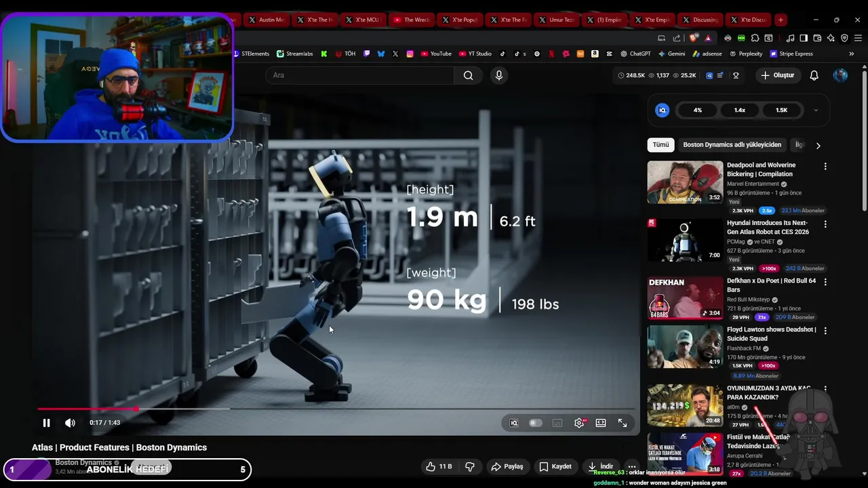Switch to the Umur Tez browser tab
Image resolution: width=868 pixels, height=488 pixels.
coord(556,20)
